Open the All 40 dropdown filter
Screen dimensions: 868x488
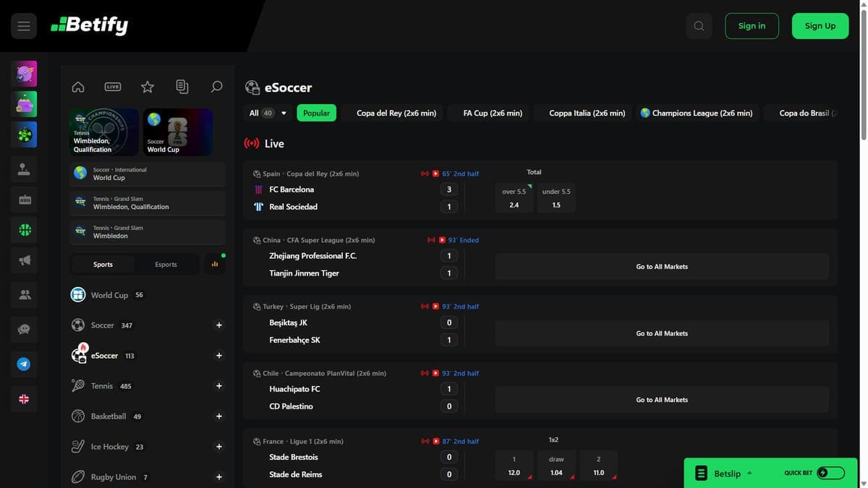pos(268,113)
